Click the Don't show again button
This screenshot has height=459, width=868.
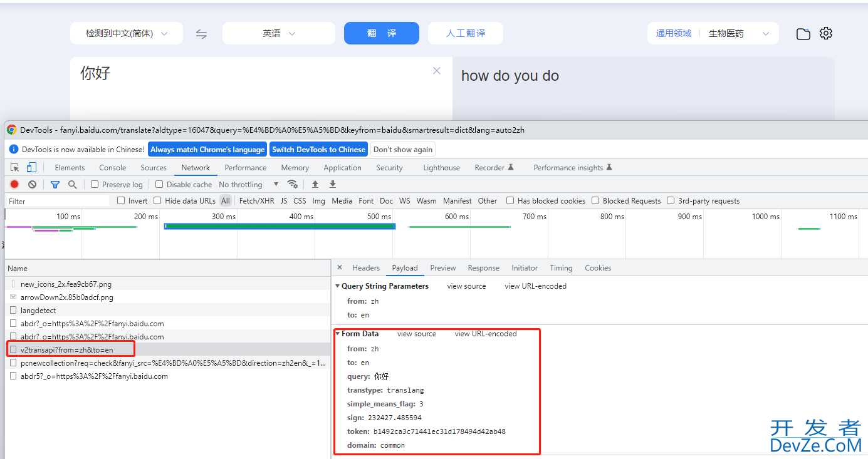[x=402, y=149]
